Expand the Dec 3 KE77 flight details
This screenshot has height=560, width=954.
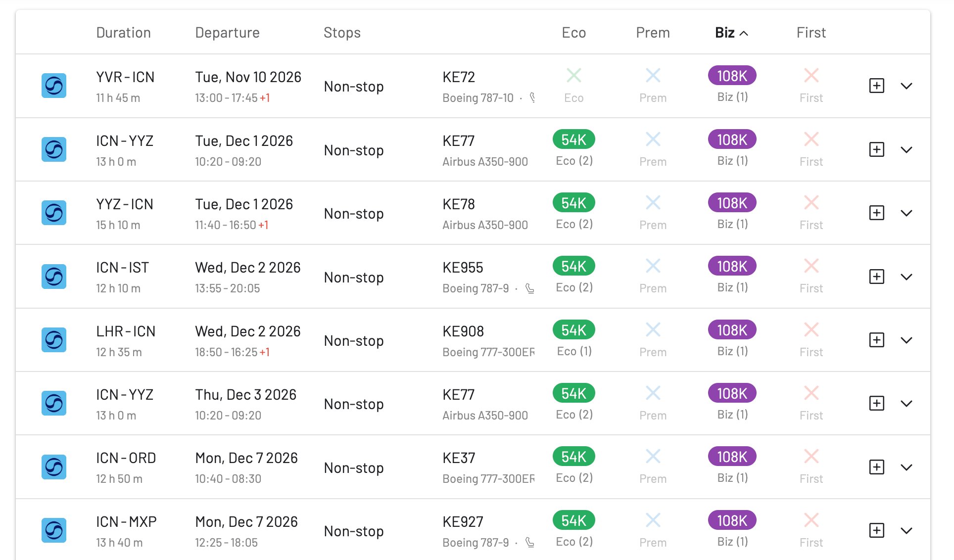907,403
